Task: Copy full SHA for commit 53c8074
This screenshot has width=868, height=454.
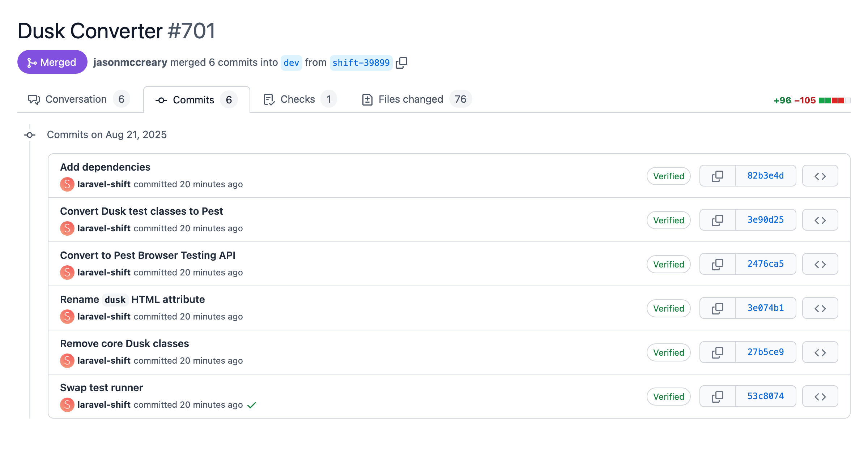Action: click(x=718, y=397)
